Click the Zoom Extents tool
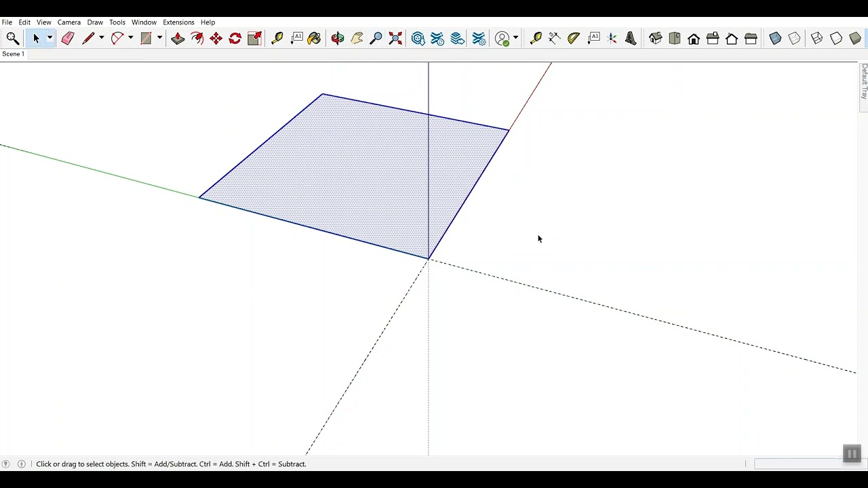Image resolution: width=868 pixels, height=488 pixels. (395, 39)
